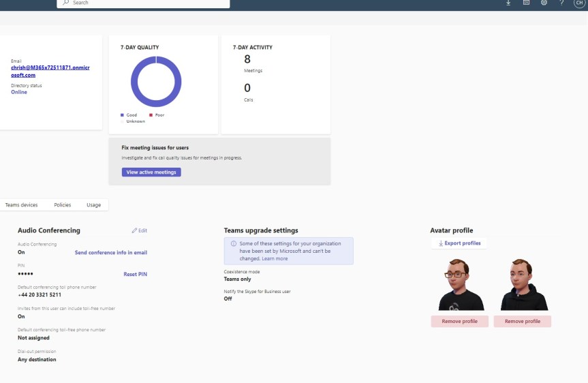Focus the Search input field
588x383 pixels.
pyautogui.click(x=143, y=3)
